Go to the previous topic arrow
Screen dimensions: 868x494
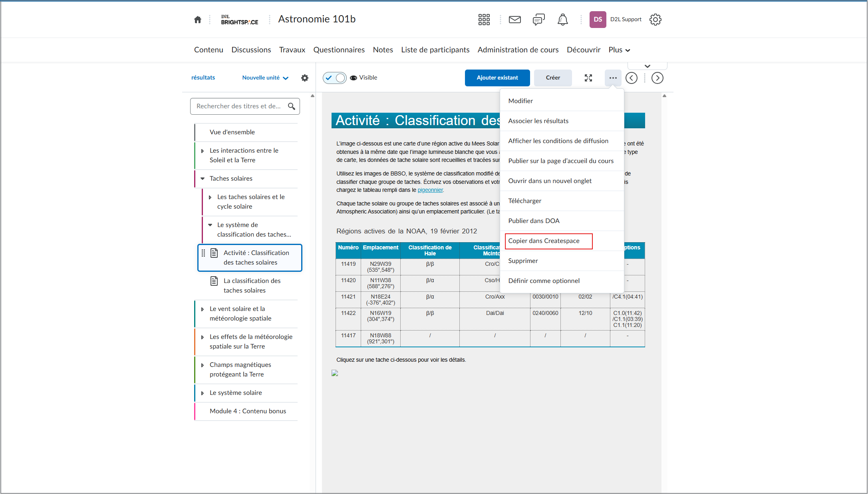point(632,78)
